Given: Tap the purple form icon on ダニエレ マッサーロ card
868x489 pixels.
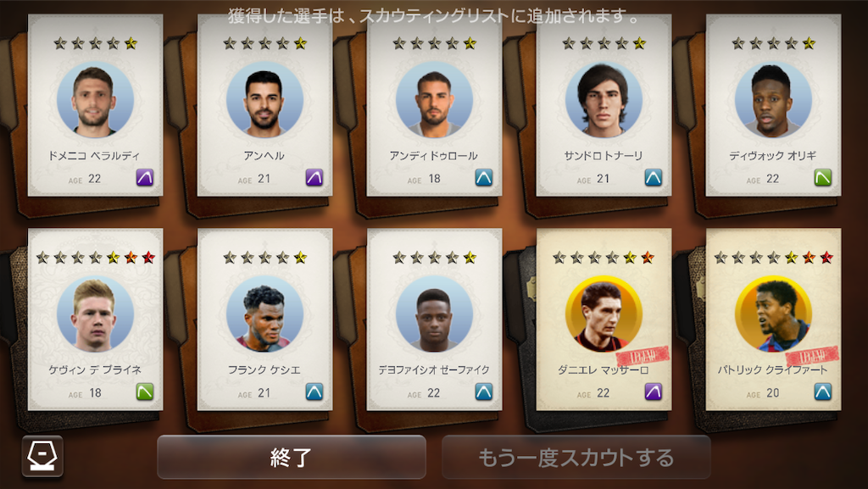Looking at the screenshot, I should 654,392.
